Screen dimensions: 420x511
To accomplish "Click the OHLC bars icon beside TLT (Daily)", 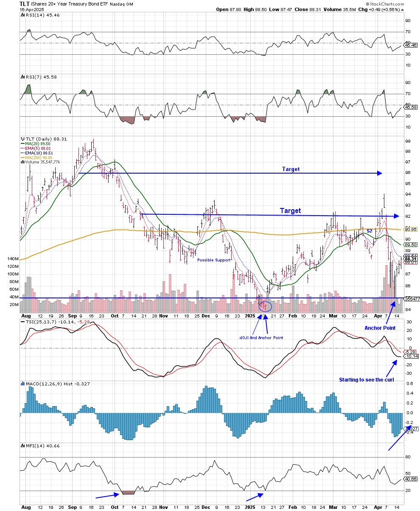I will [22, 139].
